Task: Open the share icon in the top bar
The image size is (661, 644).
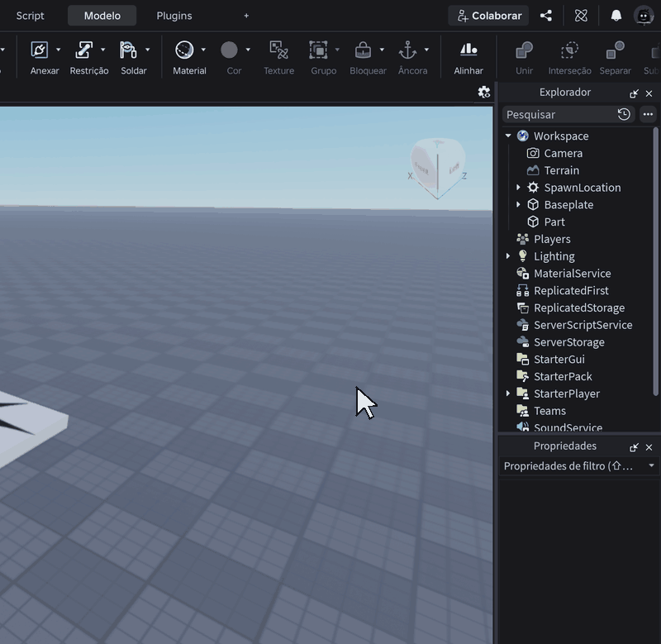Action: (546, 16)
